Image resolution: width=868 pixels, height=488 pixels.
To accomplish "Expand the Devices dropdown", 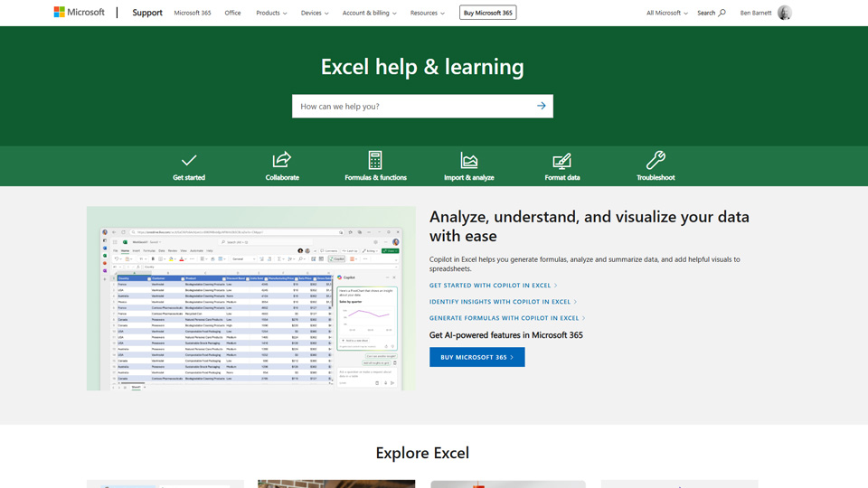I will [x=315, y=13].
